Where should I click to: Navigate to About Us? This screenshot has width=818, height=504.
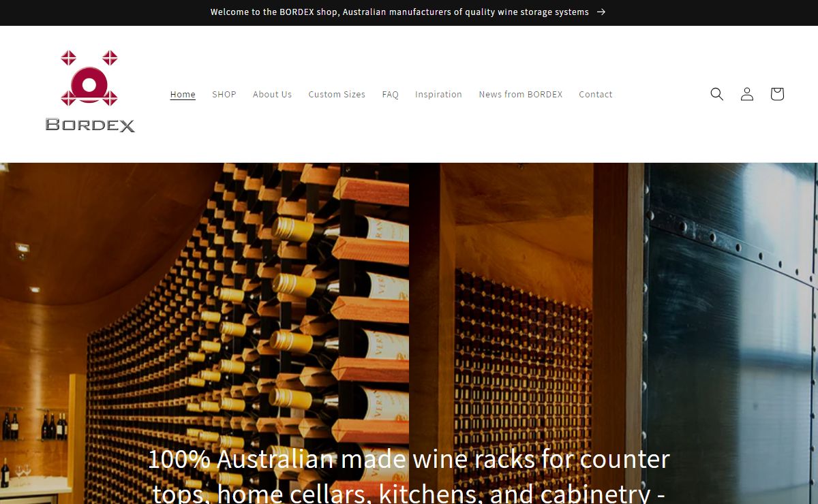click(272, 95)
